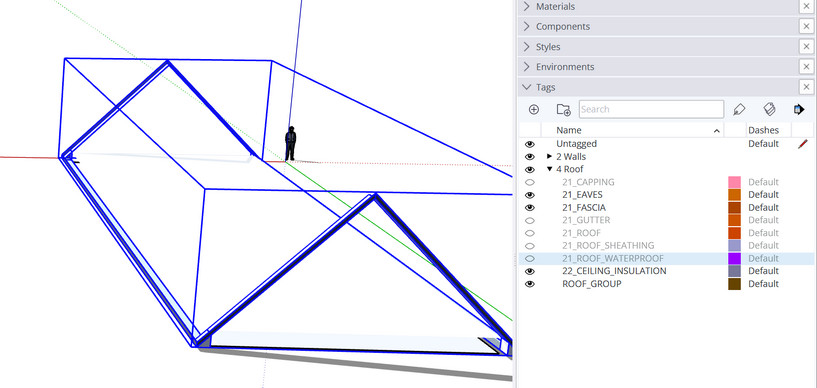817x388 pixels.
Task: Close the Materials panel with X
Action: 806,6
